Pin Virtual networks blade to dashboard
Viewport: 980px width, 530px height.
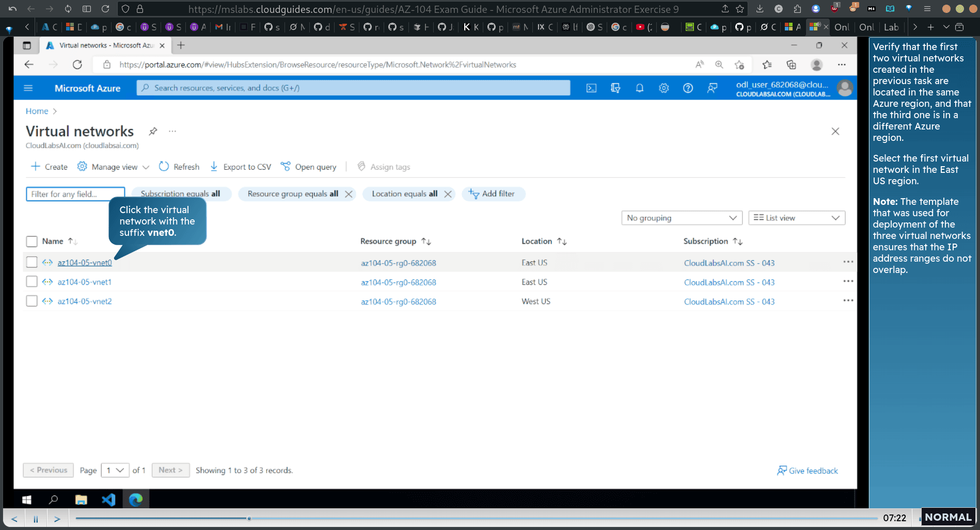pyautogui.click(x=153, y=131)
